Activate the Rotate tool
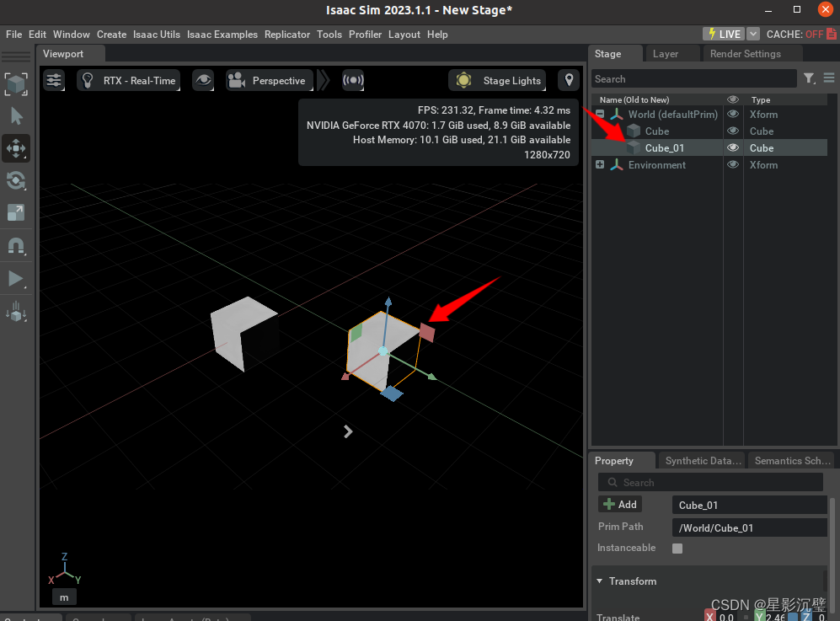 [15, 180]
